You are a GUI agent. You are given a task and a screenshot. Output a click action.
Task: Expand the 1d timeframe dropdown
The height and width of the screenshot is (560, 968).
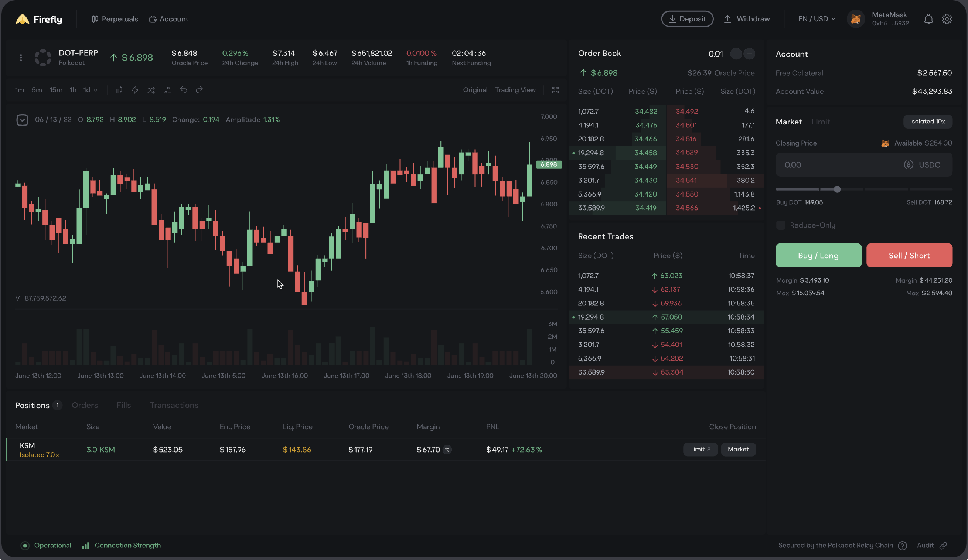tap(90, 90)
